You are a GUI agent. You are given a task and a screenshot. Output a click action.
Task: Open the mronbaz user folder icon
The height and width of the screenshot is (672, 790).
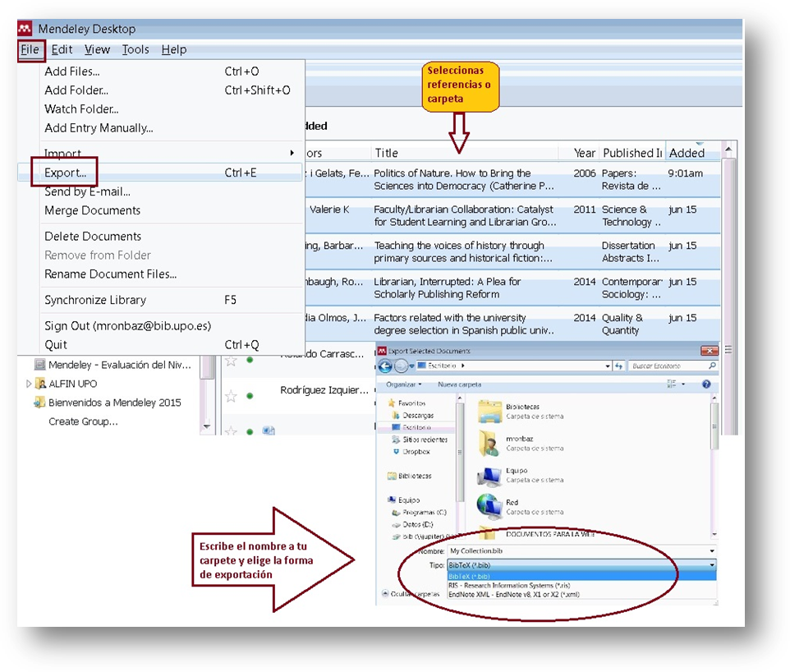point(489,443)
